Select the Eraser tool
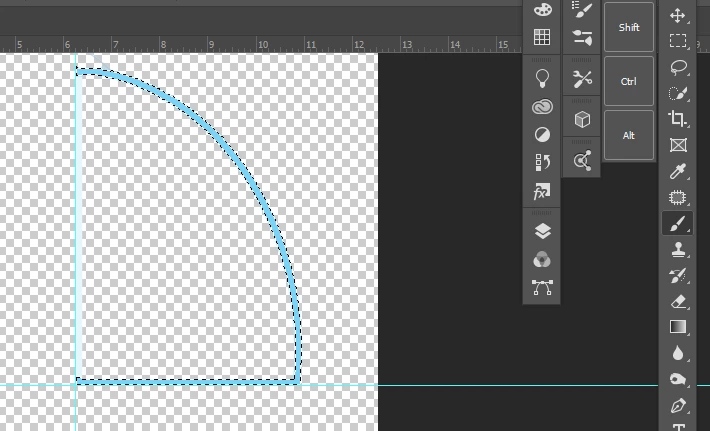The height and width of the screenshot is (431, 710). tap(677, 302)
